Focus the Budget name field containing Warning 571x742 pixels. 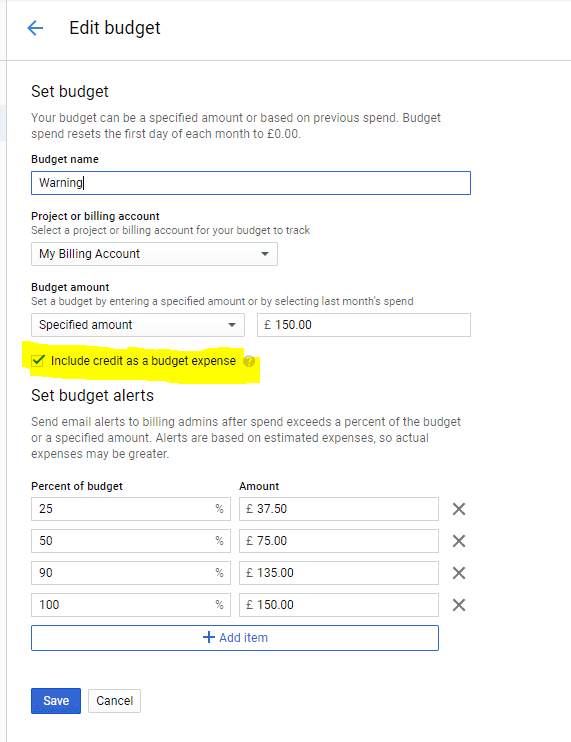[x=251, y=183]
